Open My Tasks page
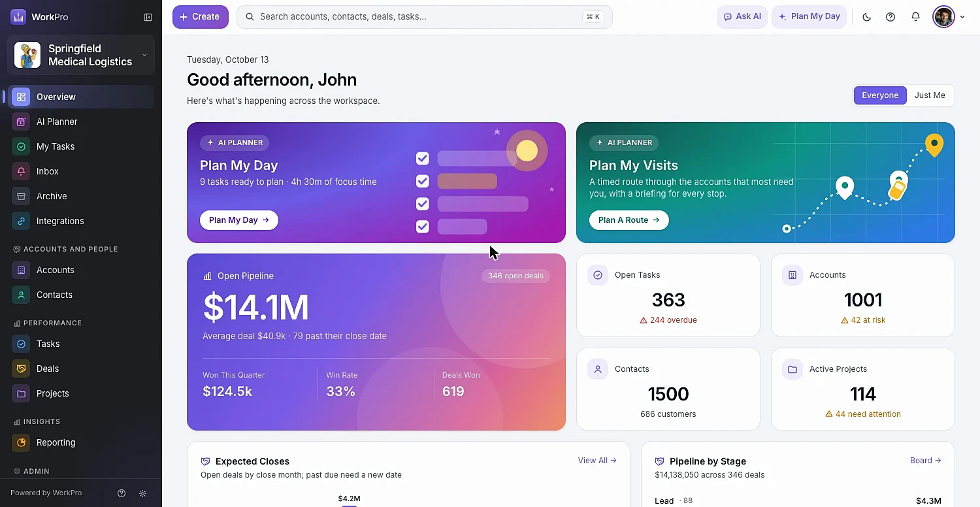 click(x=81, y=146)
